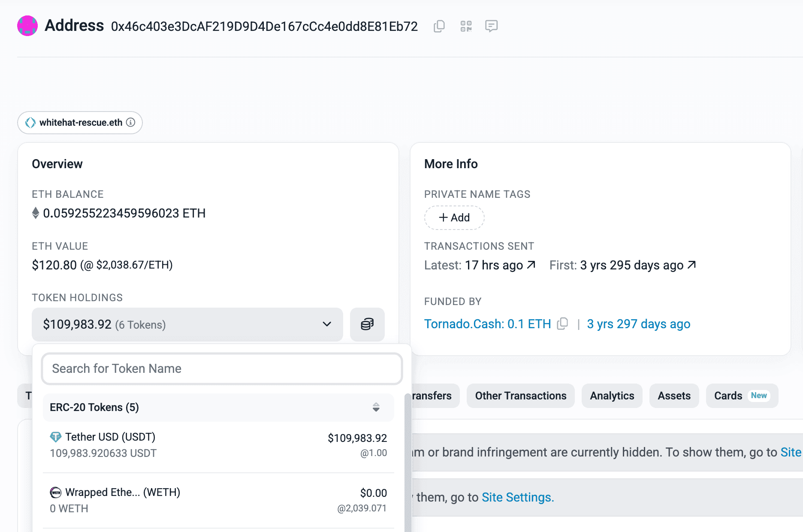Copy the wallet address to clipboard

(x=439, y=26)
